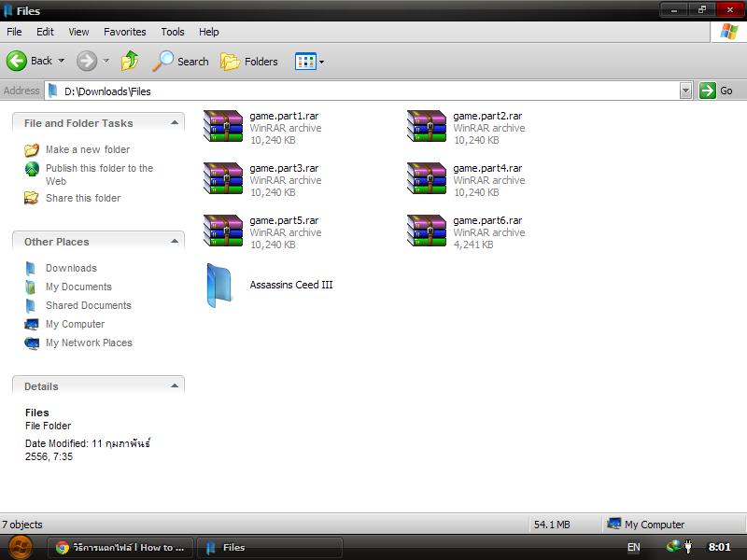The image size is (747, 560).
Task: Click Make a new folder link
Action: [x=88, y=149]
